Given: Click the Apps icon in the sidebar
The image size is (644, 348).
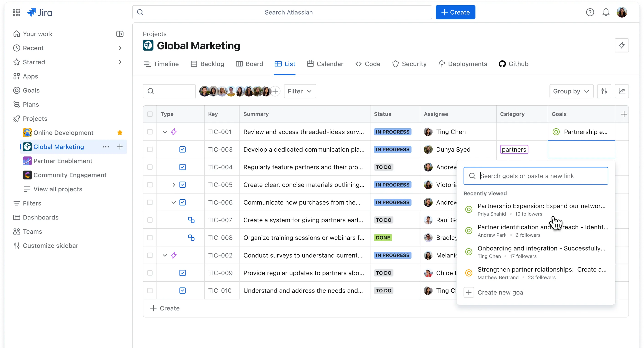Looking at the screenshot, I should click(16, 76).
